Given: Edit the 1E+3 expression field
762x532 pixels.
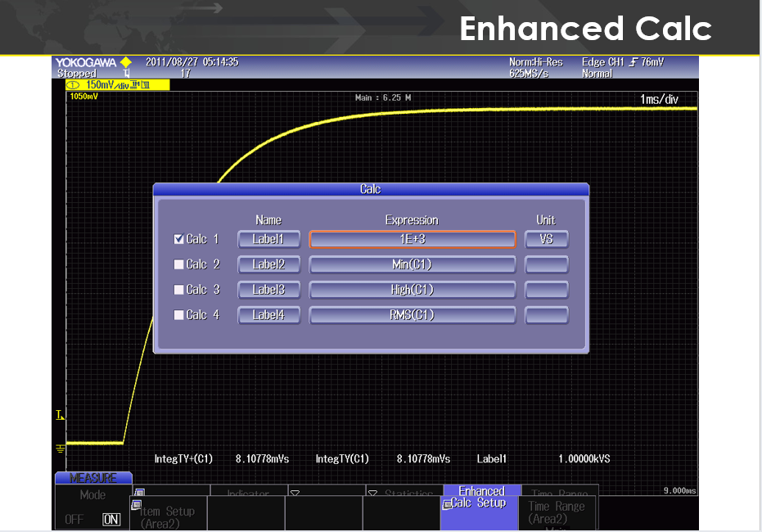Looking at the screenshot, I should [412, 239].
